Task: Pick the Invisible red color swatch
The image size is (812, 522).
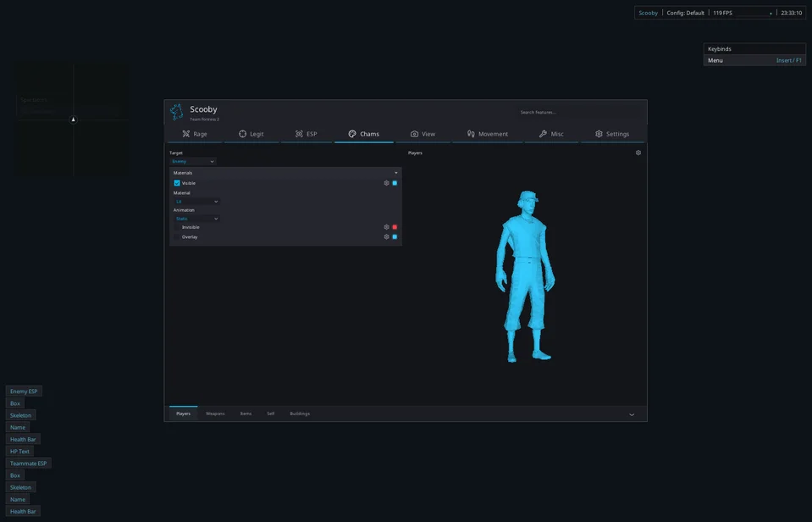Action: (x=395, y=227)
